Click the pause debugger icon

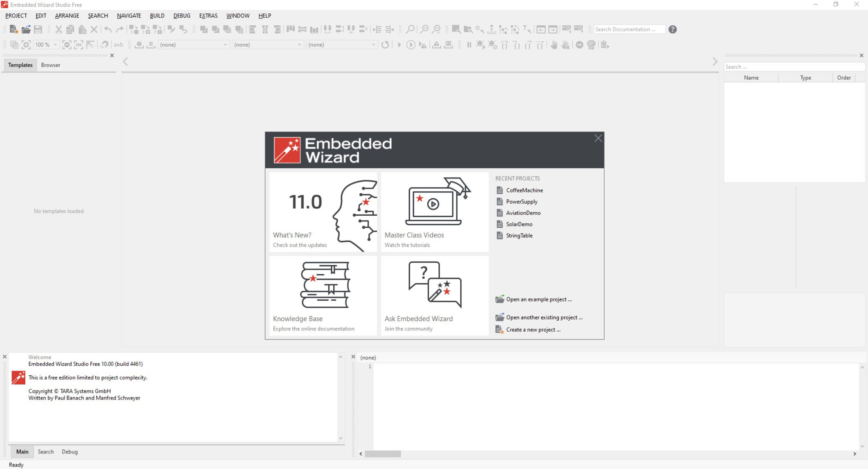469,45
